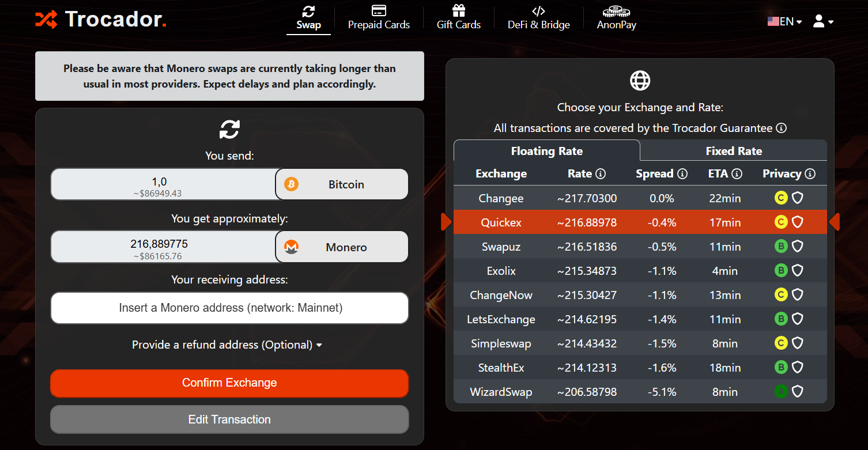The image size is (868, 450).
Task: Click Swapuz's shield icon
Action: [x=798, y=247]
